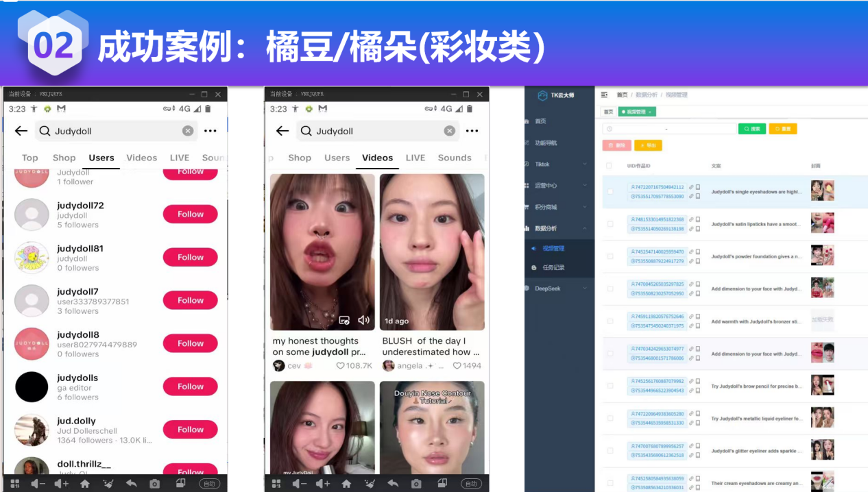The width and height of the screenshot is (868, 492).
Task: Tick the checkbox for the bronzer stick row
Action: coord(610,321)
